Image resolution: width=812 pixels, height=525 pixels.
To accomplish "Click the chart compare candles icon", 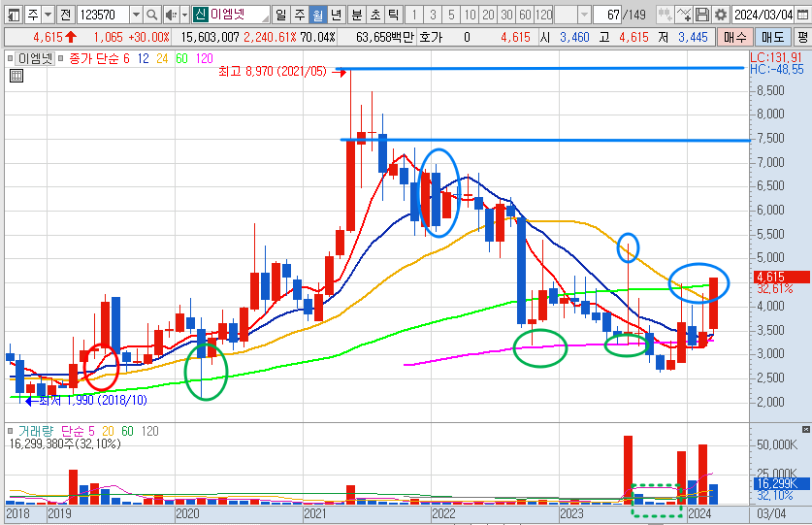I will (665, 15).
